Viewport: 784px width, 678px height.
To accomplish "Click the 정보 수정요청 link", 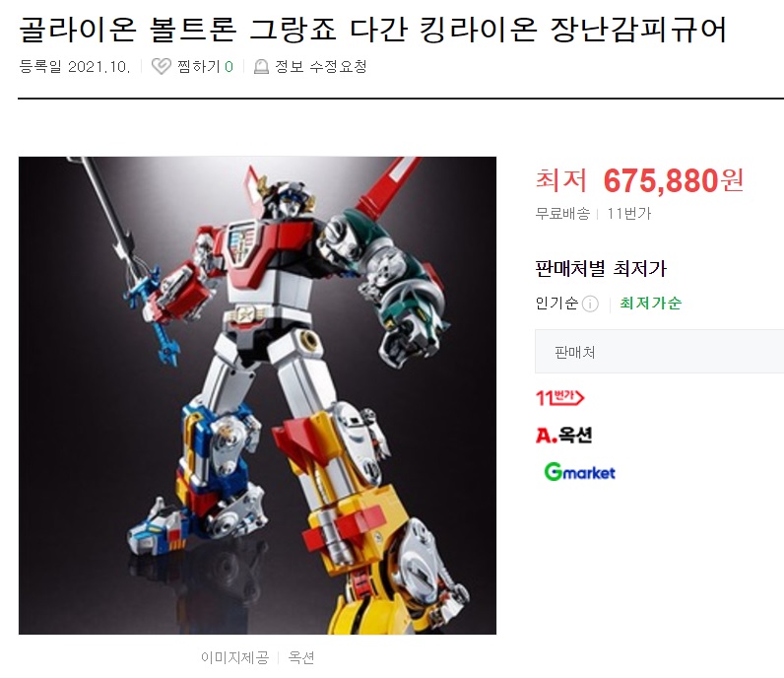I will click(x=321, y=66).
